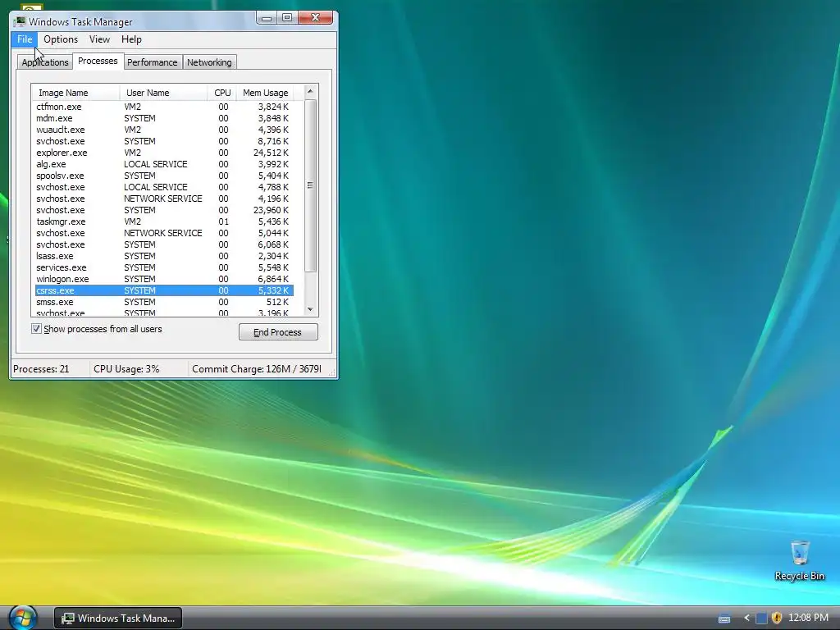Click the 512 K memory value for smss.exe
840x630 pixels.
(x=277, y=303)
